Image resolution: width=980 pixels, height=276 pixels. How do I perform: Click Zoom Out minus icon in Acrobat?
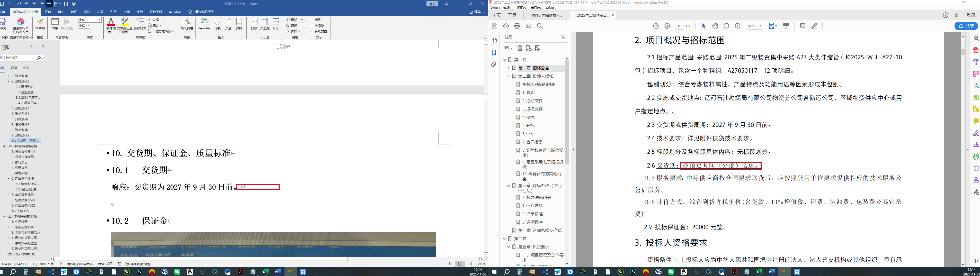coord(726,26)
